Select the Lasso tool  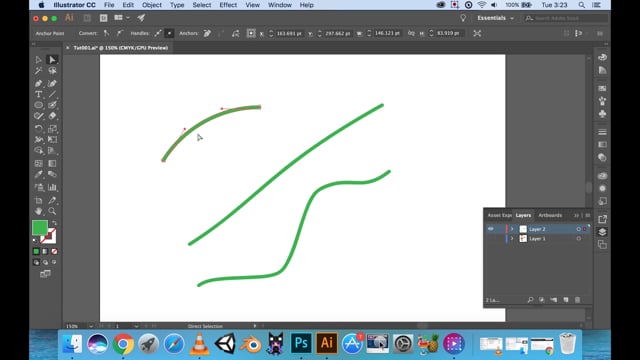(x=52, y=71)
